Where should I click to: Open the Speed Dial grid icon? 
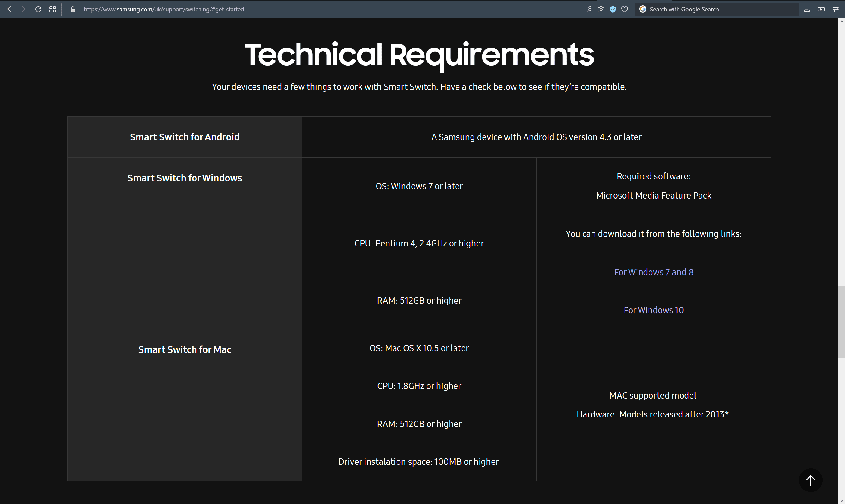(53, 9)
